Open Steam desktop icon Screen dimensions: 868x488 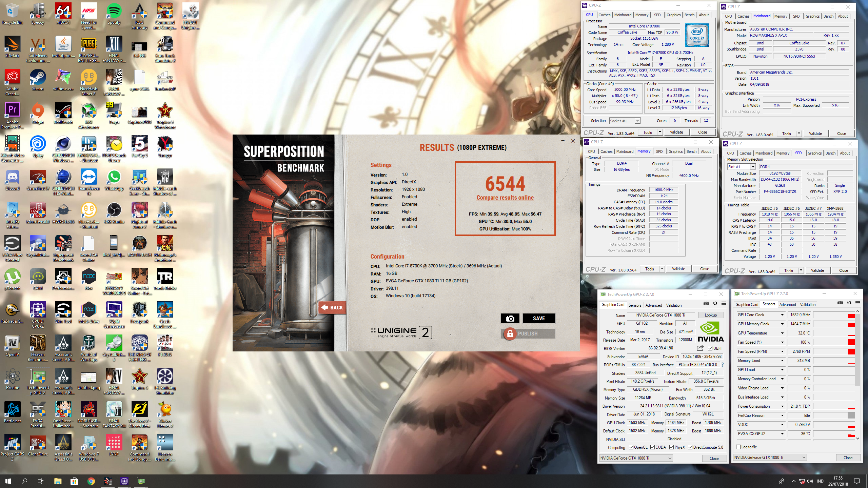[38, 80]
